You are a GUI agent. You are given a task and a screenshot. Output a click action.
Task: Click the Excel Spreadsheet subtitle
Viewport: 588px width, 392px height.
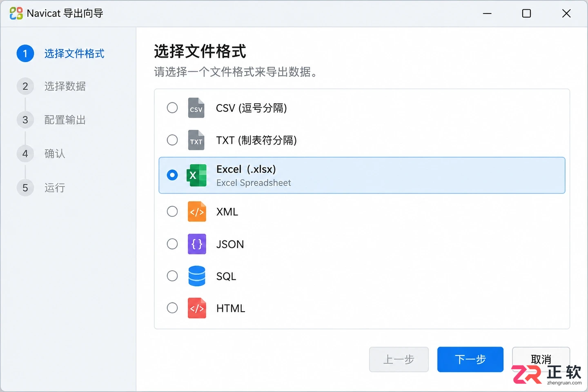pos(254,183)
